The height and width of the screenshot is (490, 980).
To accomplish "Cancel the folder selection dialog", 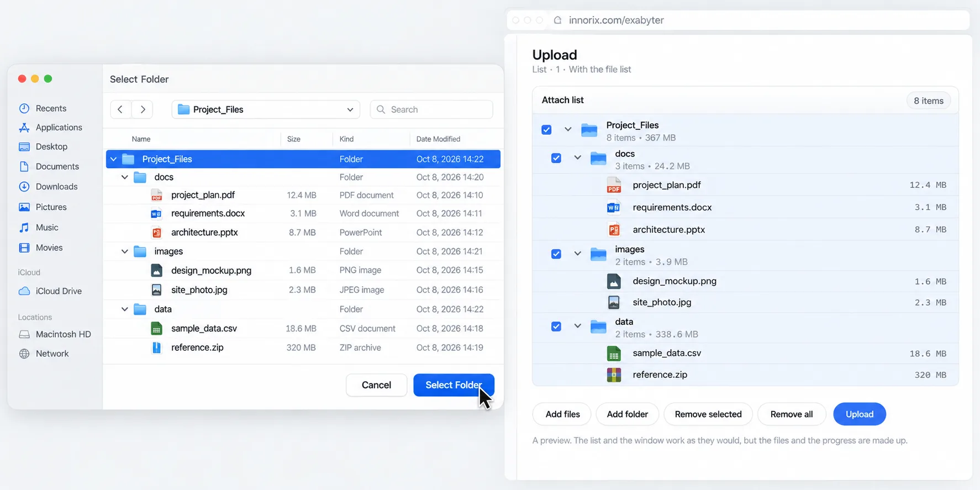I will coord(376,385).
